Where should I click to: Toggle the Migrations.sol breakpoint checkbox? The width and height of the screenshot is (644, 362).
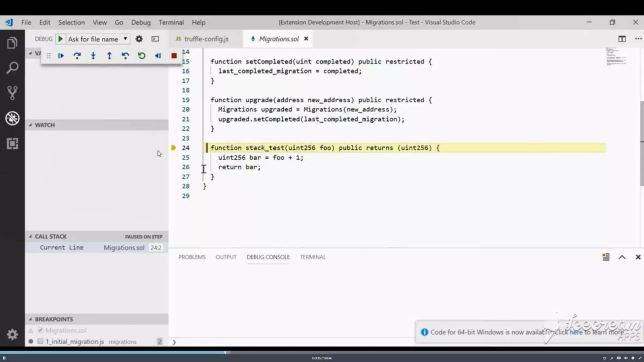tap(40, 330)
